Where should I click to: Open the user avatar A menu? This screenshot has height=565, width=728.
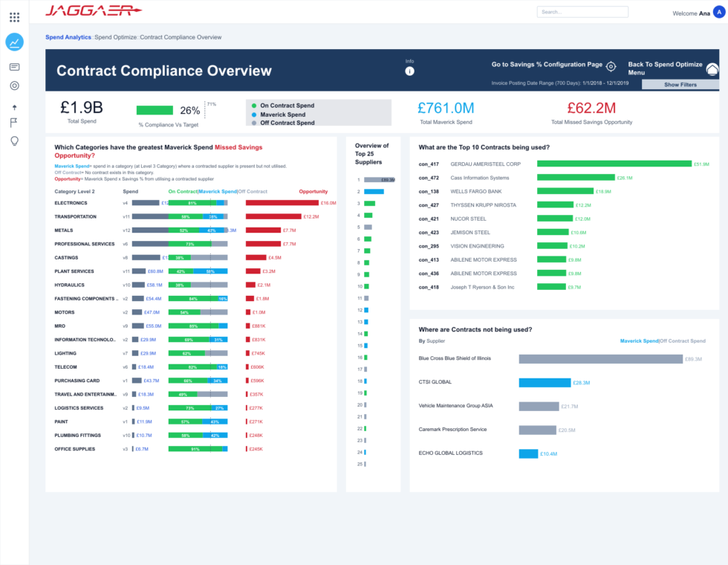[x=719, y=13]
